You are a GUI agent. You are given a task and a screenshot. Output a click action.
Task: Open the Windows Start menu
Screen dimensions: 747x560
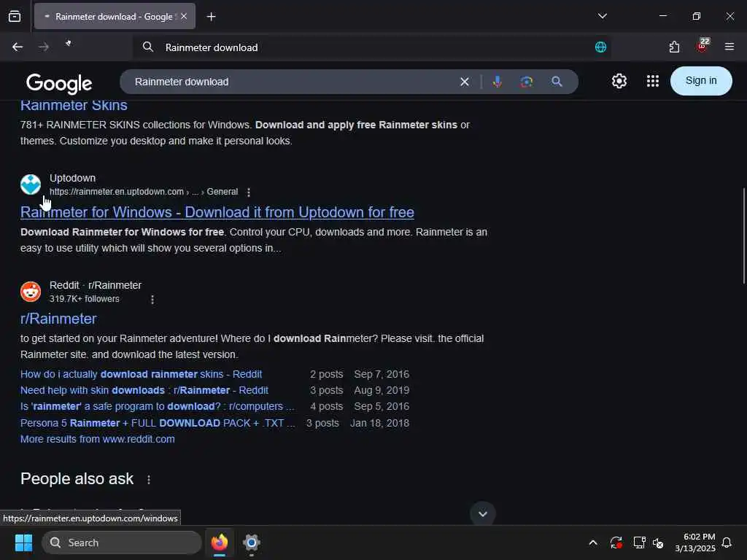(23, 542)
